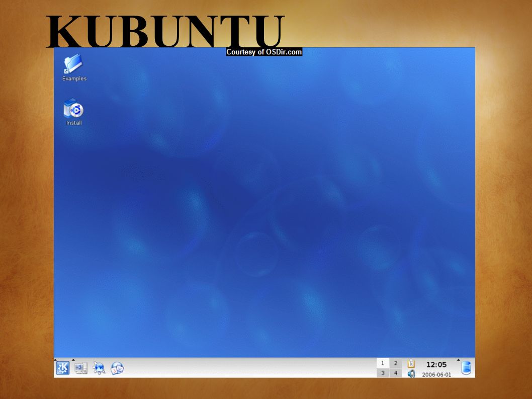Expand panel handle arrow above K menu

(55, 360)
